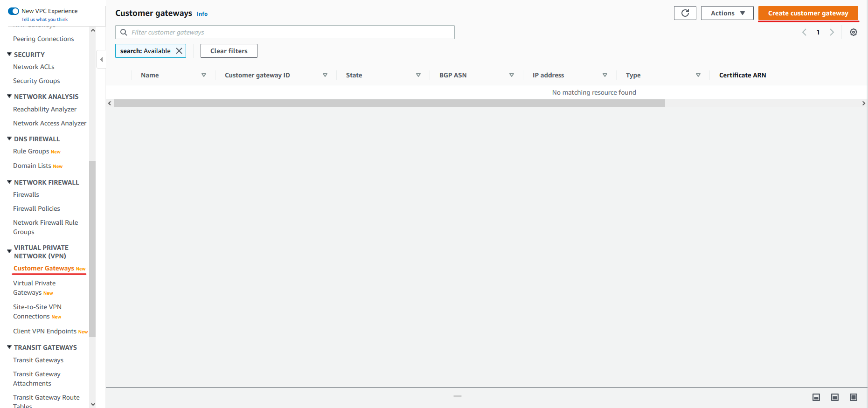The width and height of the screenshot is (868, 408).
Task: Open Firewall Policies
Action: click(x=36, y=208)
